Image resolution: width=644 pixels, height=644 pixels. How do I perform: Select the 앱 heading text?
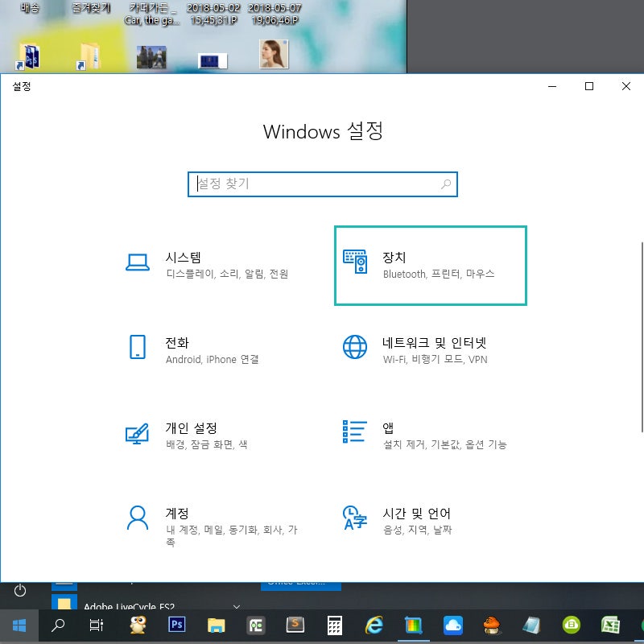[388, 428]
